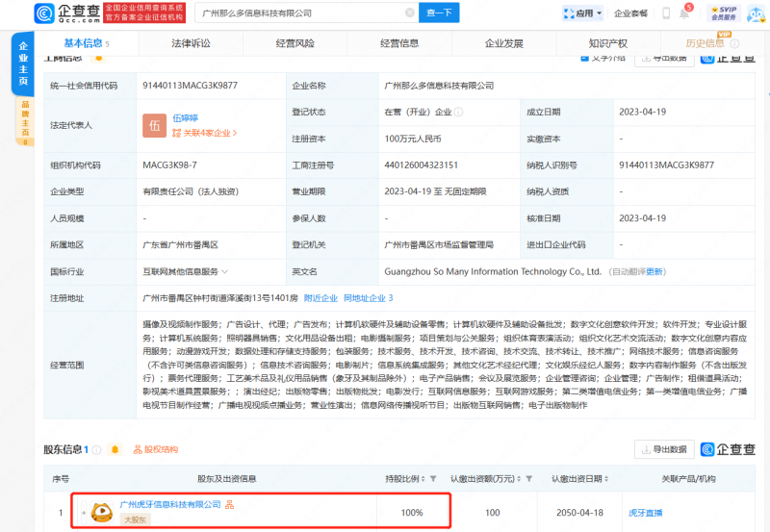770x532 pixels.
Task: Click the bell icon beside 股东信息
Action: 115,449
